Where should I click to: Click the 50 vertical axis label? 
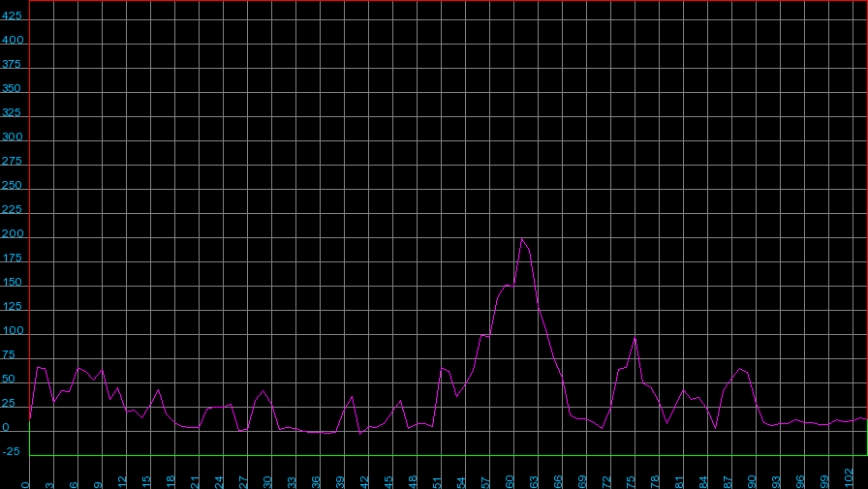point(9,379)
